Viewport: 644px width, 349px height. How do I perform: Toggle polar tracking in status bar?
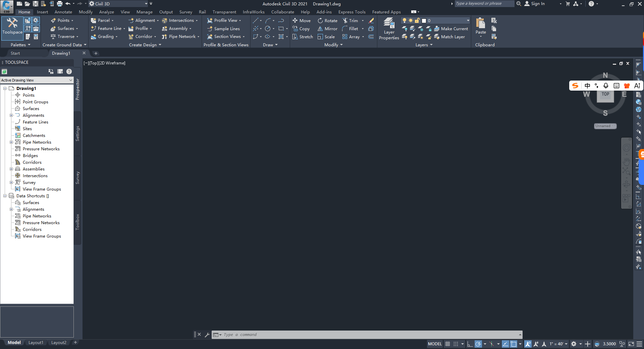point(478,344)
